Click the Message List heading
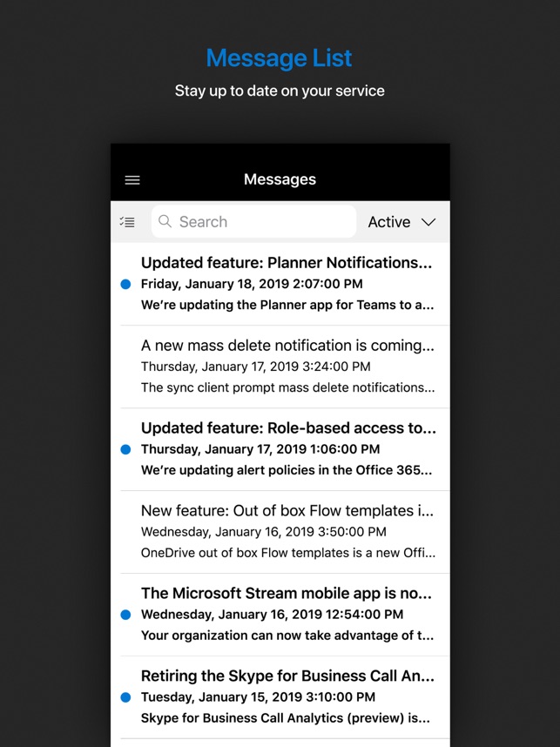 pyautogui.click(x=280, y=58)
